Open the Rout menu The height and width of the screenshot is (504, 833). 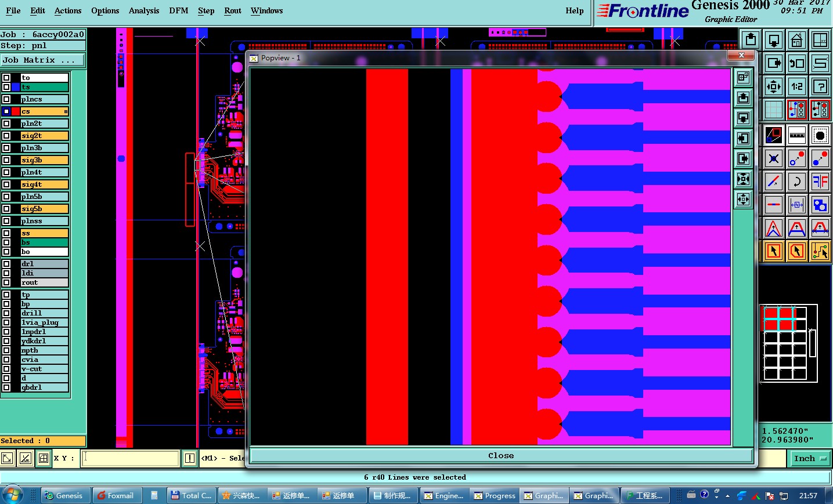[233, 10]
